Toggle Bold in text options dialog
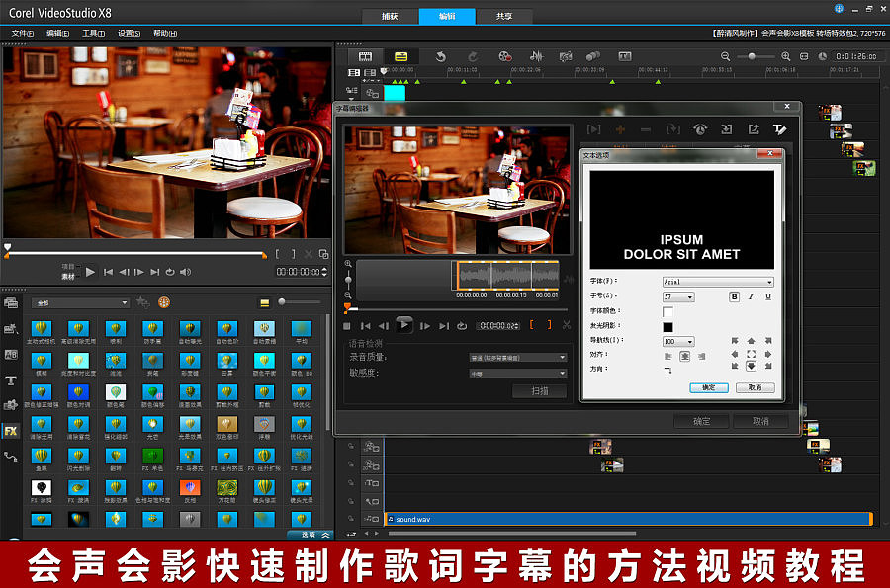 (x=735, y=296)
